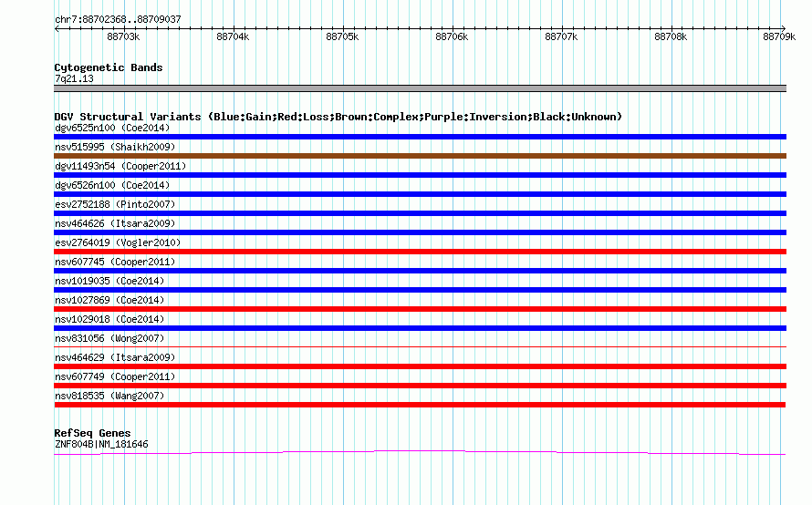812x505 pixels.
Task: Click the right arrowhead of the ruler
Action: [784, 28]
